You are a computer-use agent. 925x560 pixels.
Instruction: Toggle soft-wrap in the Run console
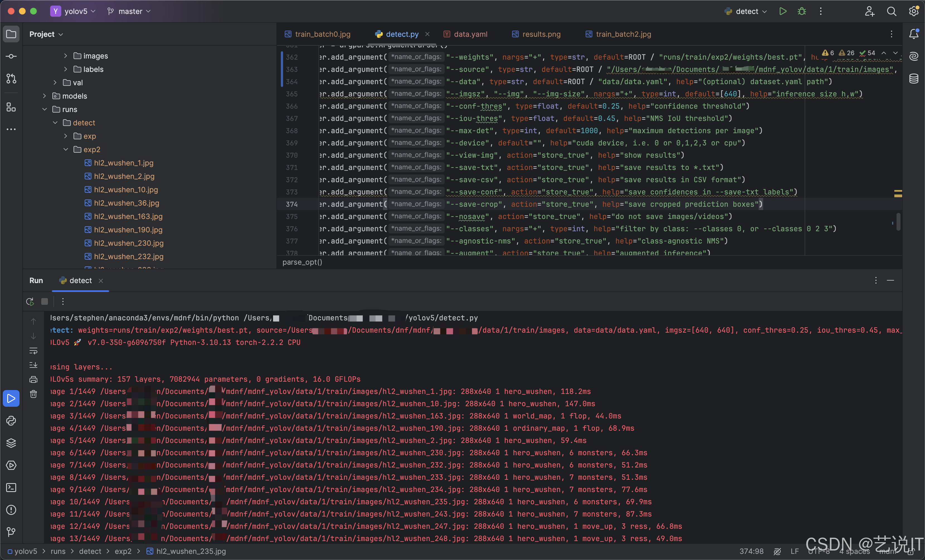tap(33, 350)
